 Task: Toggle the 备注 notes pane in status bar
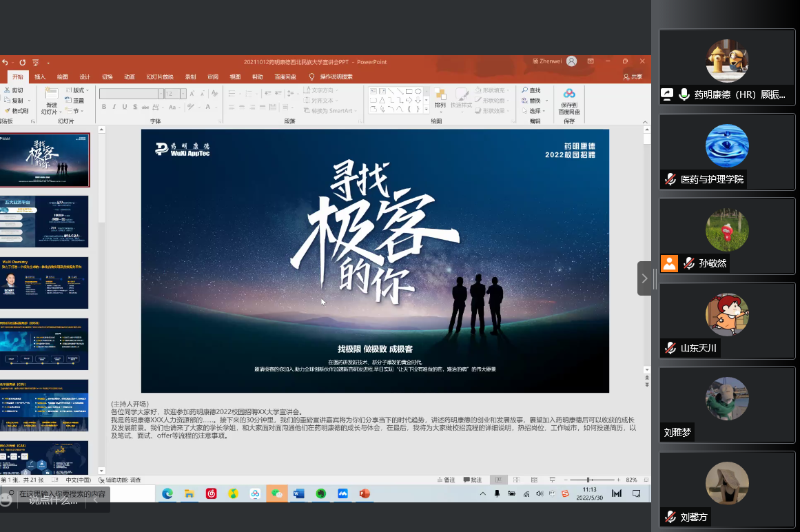coord(446,480)
